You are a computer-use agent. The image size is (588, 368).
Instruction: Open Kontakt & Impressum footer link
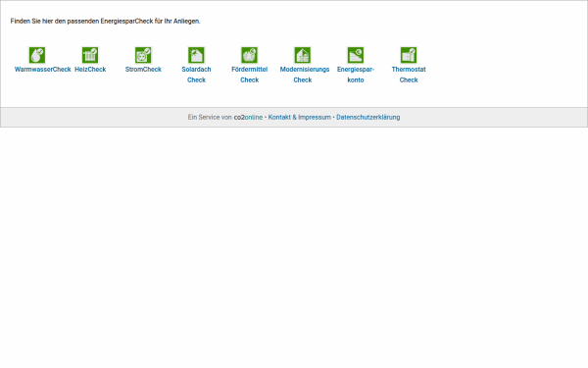pyautogui.click(x=300, y=117)
